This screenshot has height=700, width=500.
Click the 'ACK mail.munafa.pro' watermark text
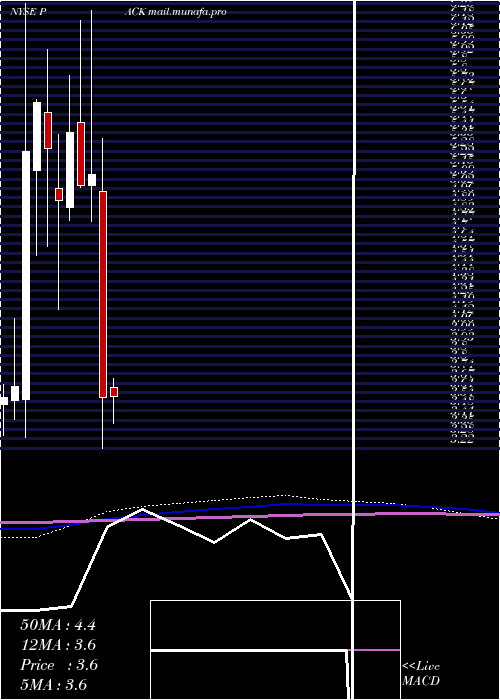(175, 12)
